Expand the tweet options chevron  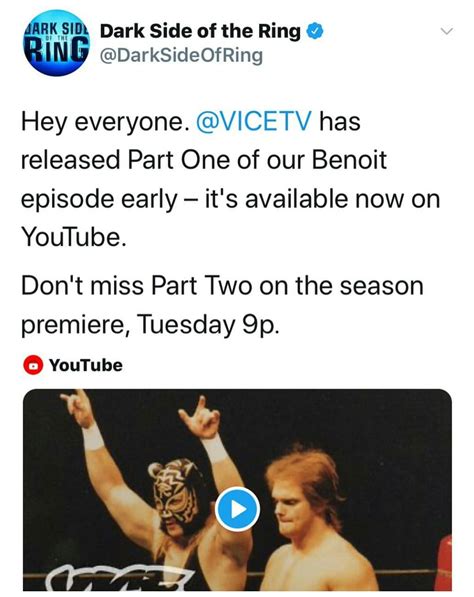(447, 31)
